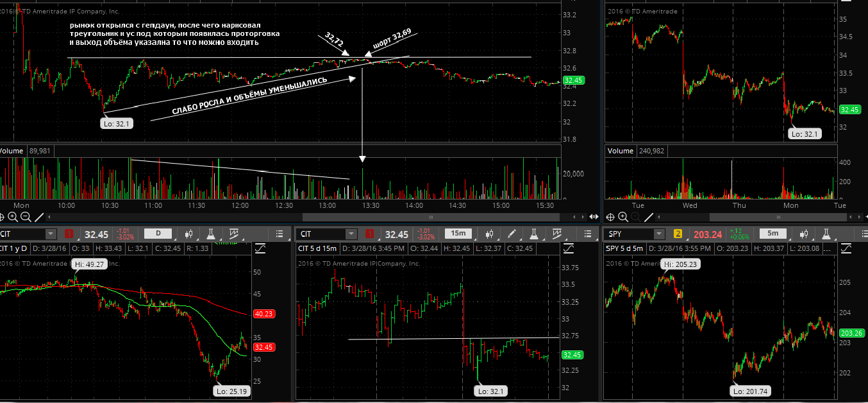Click CIT symbol field in daily panel

click(x=22, y=234)
